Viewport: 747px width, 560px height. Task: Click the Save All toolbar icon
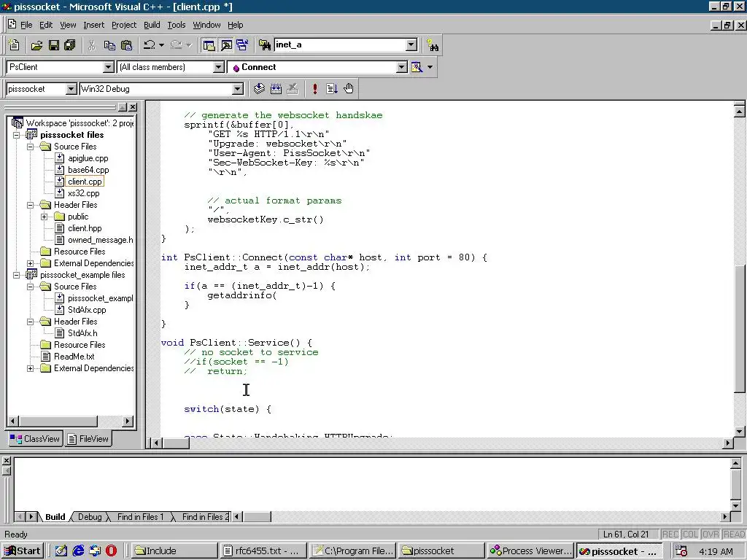point(70,45)
